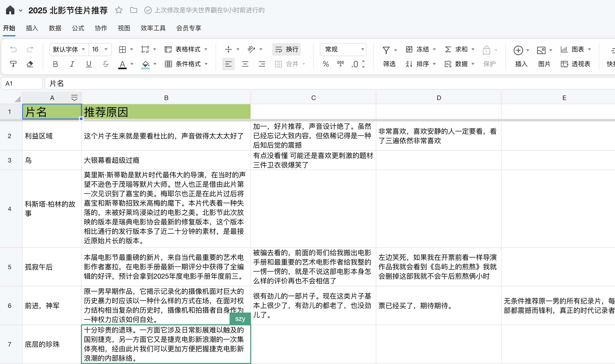Viewport: 615px width, 364px height.
Task: Open the 筛选 filter funnel icon
Action: [x=386, y=50]
